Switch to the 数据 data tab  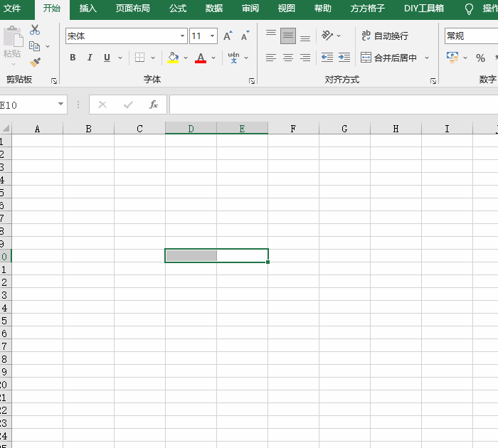(214, 9)
